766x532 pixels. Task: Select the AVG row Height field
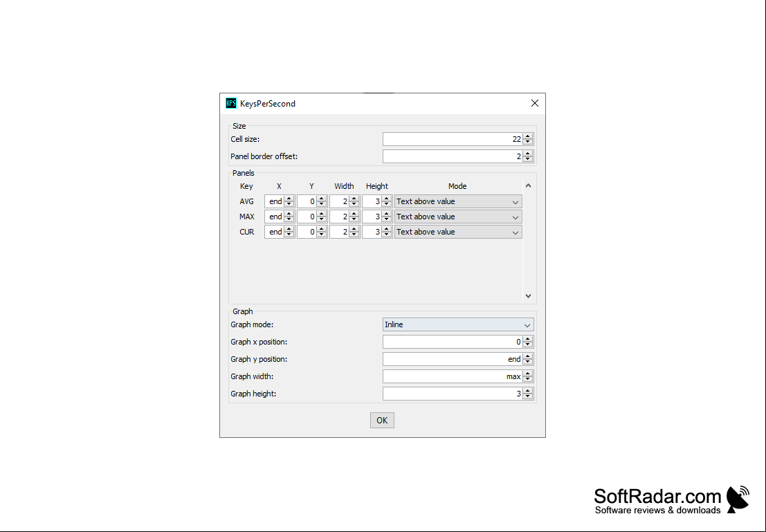pyautogui.click(x=372, y=201)
